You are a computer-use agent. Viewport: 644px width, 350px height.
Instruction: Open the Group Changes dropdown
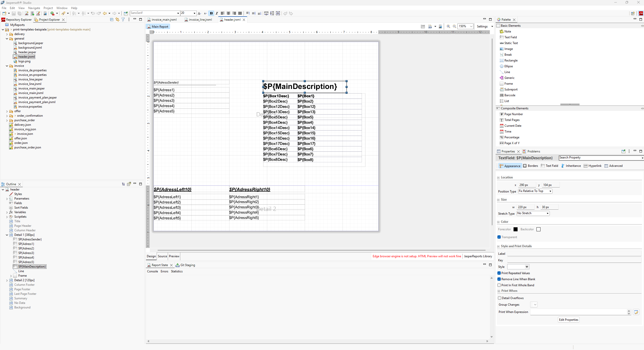pos(534,305)
